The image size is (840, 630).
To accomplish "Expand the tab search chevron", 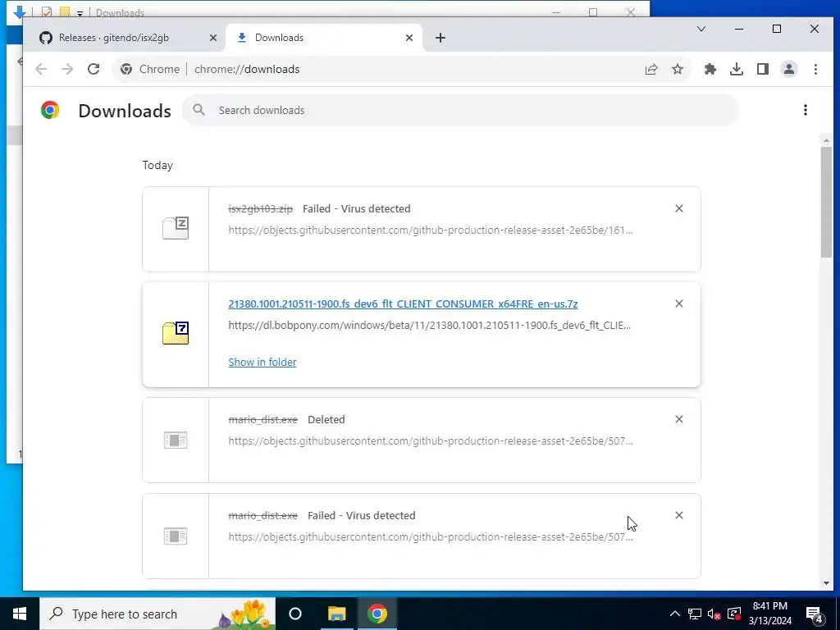I will click(701, 29).
